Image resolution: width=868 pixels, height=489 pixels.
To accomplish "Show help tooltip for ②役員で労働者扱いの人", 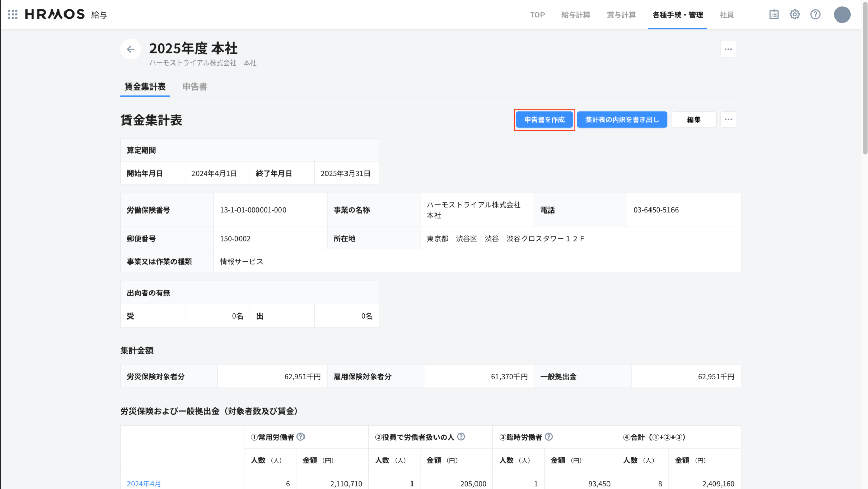I will [x=461, y=437].
